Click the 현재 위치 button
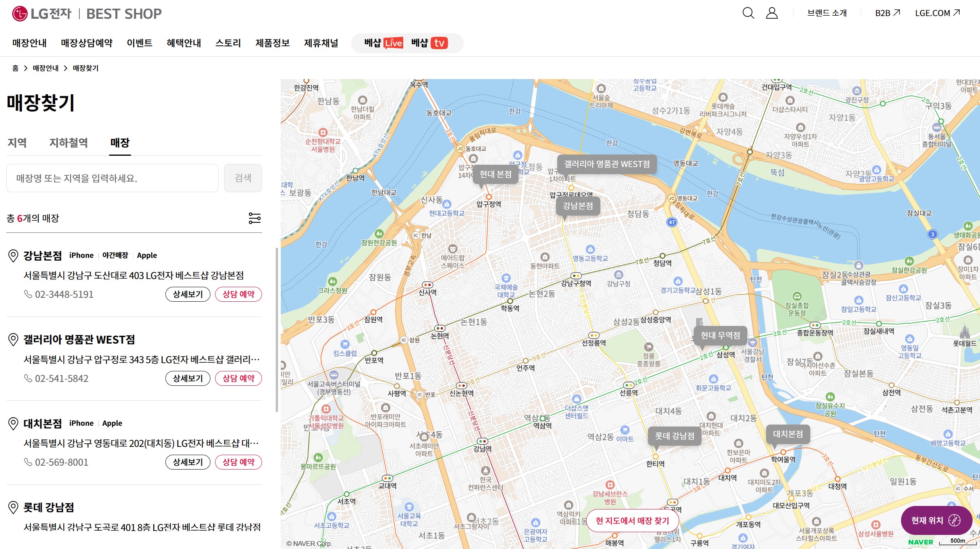 click(x=936, y=520)
